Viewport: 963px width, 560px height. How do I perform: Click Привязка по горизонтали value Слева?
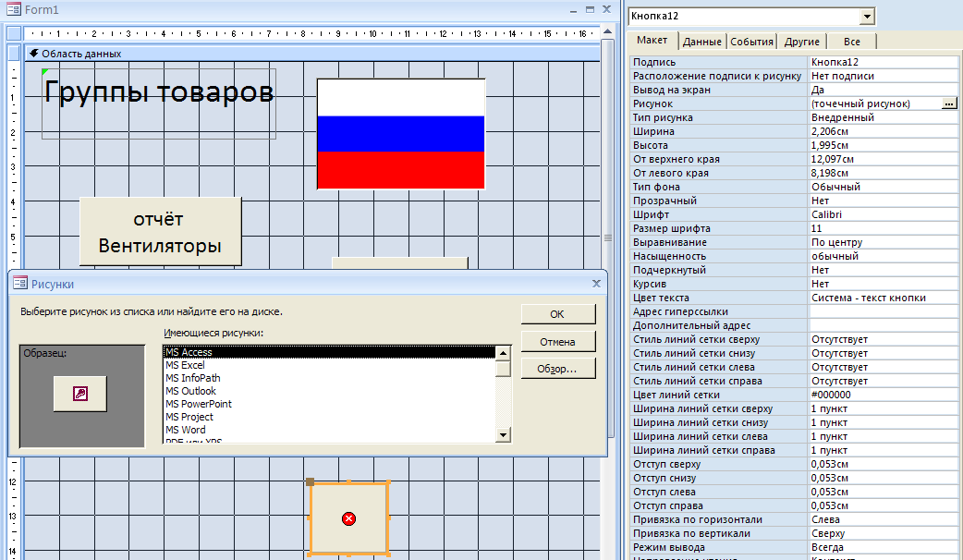884,519
